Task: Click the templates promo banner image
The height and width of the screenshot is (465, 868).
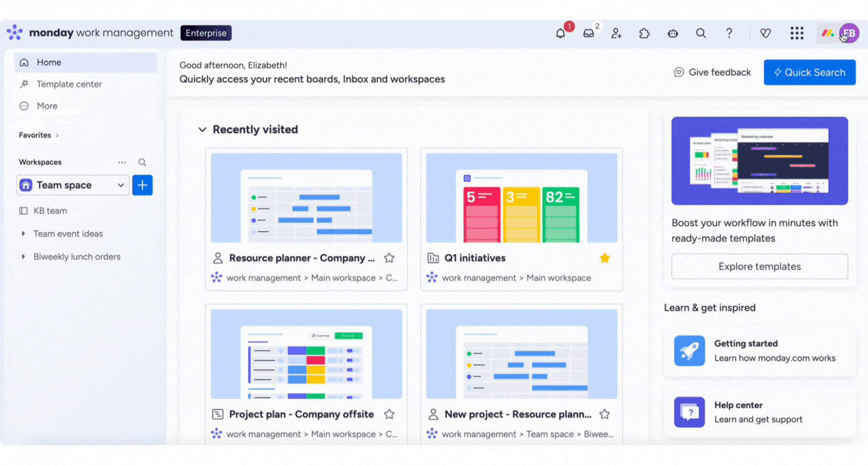Action: (760, 161)
